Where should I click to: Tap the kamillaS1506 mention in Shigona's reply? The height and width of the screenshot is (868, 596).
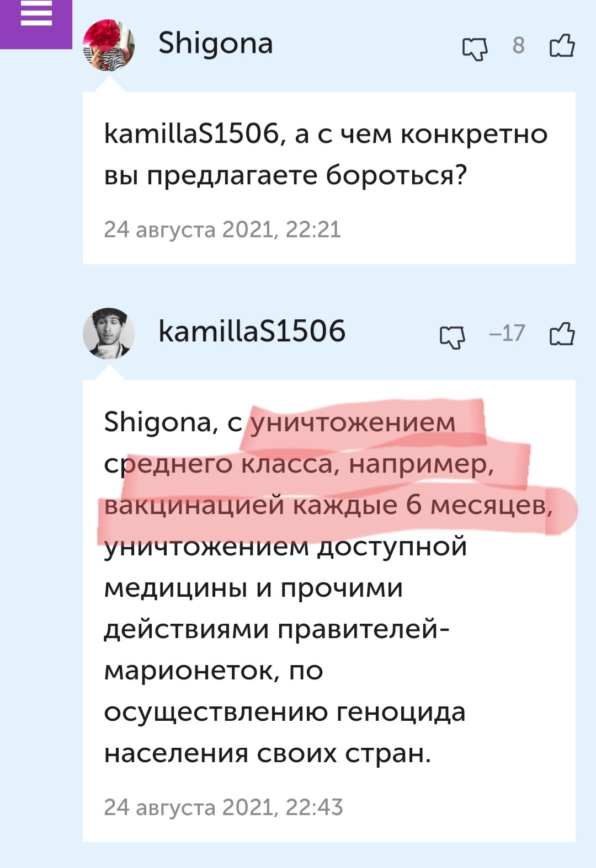[x=191, y=134]
